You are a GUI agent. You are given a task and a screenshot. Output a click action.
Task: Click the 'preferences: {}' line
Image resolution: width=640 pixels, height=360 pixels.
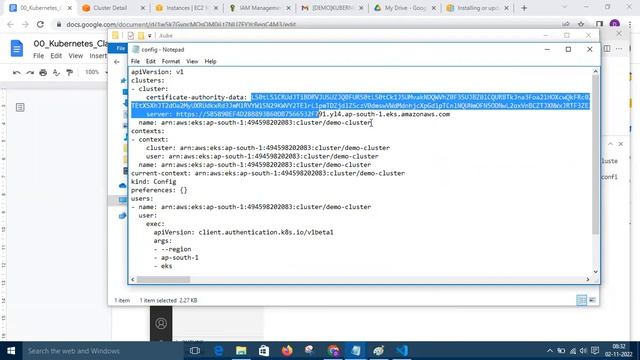click(x=159, y=190)
